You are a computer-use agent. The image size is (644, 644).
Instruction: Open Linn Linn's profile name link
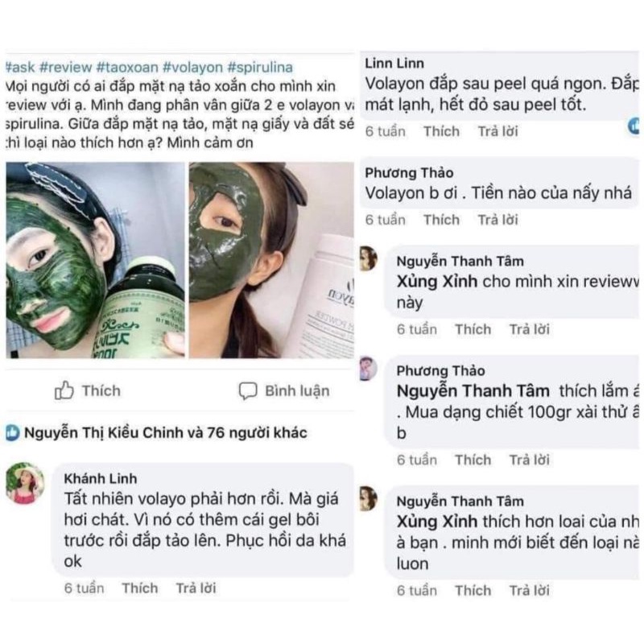coord(394,63)
